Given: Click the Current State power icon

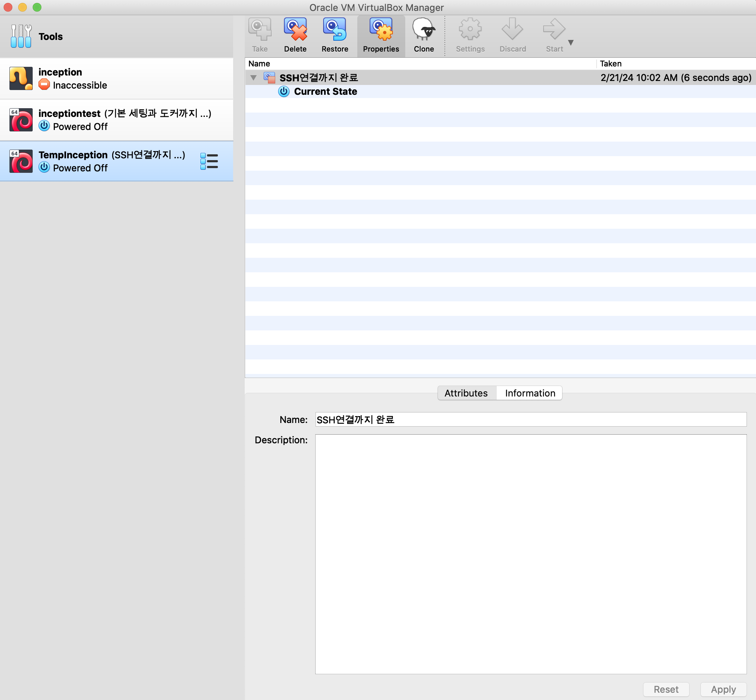Looking at the screenshot, I should [284, 91].
